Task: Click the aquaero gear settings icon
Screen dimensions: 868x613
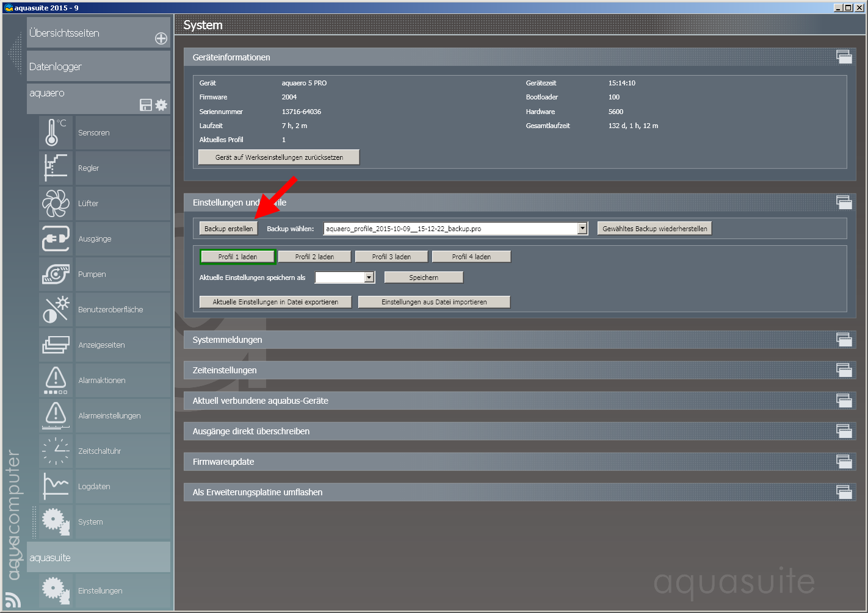Action: pyautogui.click(x=161, y=105)
